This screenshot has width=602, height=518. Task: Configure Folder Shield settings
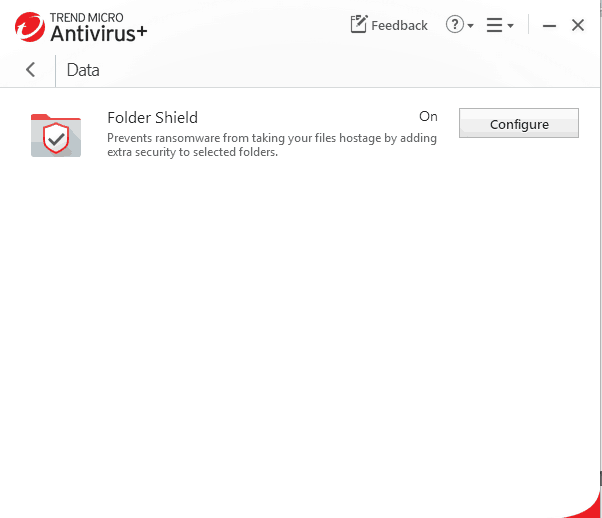pyautogui.click(x=519, y=123)
